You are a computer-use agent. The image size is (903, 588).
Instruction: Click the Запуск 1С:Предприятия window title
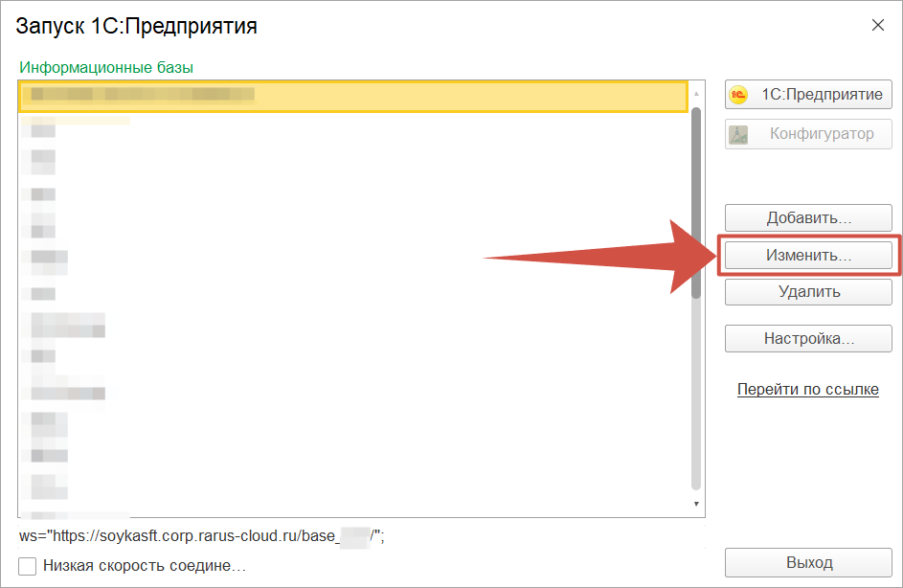(x=137, y=26)
